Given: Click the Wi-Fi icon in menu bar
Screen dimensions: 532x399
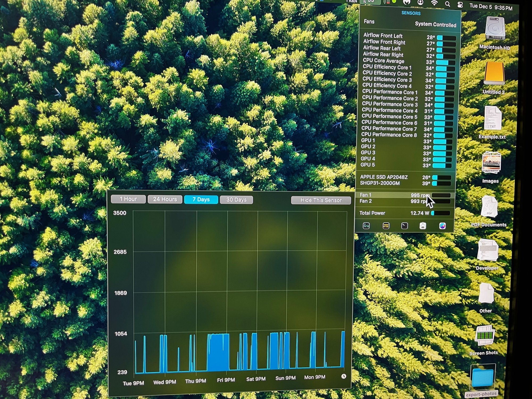Looking at the screenshot, I should point(434,3).
